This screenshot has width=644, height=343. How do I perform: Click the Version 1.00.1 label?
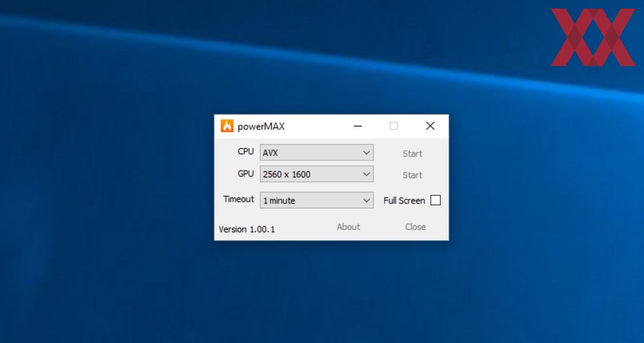[247, 229]
